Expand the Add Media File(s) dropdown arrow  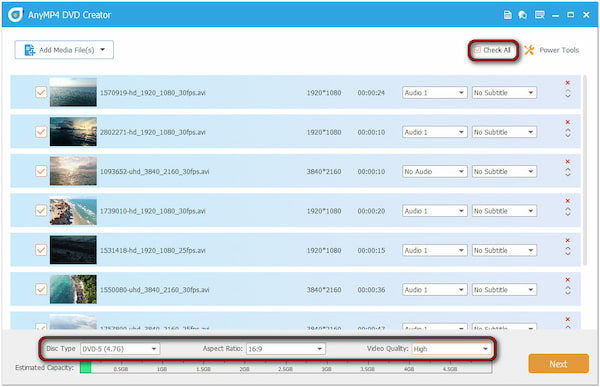103,50
